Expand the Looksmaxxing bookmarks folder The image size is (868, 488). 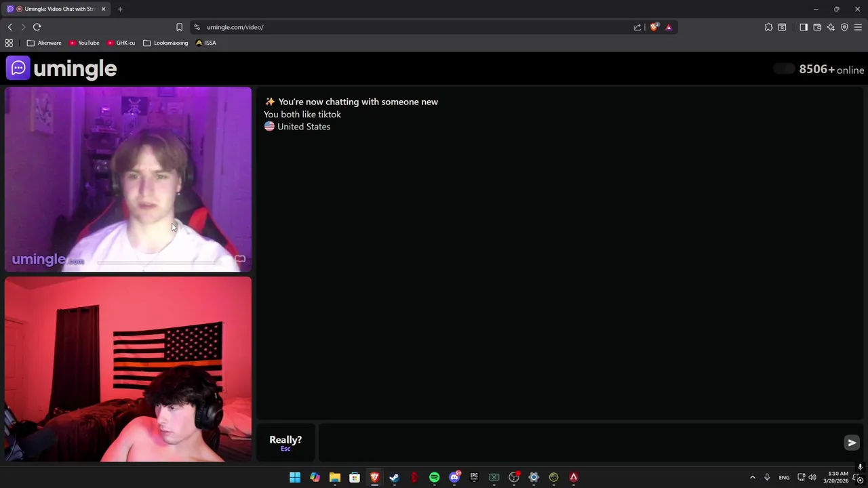[x=165, y=43]
